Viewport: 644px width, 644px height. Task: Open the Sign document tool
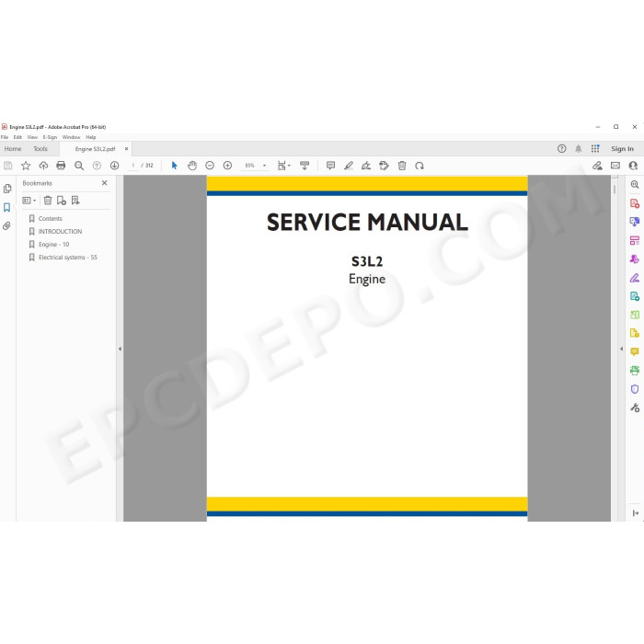tap(366, 166)
